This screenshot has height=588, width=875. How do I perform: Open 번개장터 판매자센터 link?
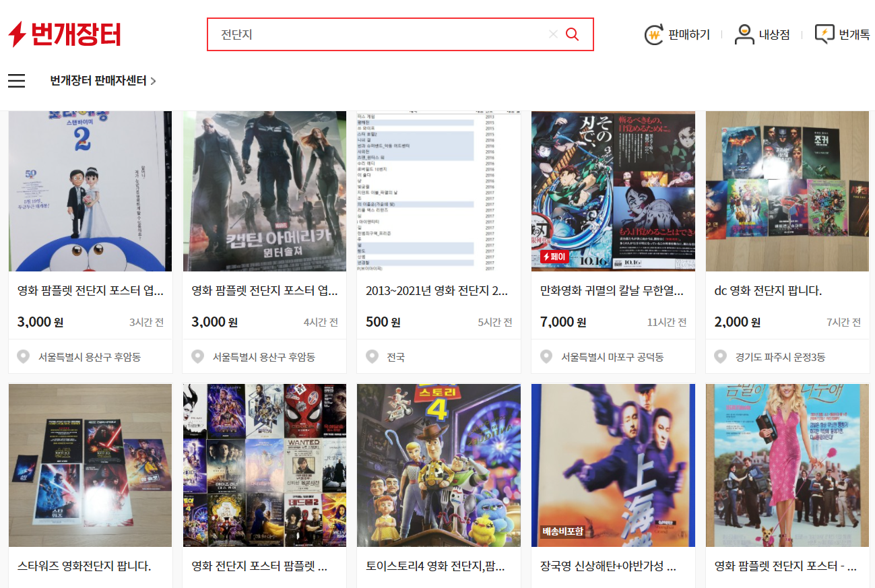(x=103, y=81)
